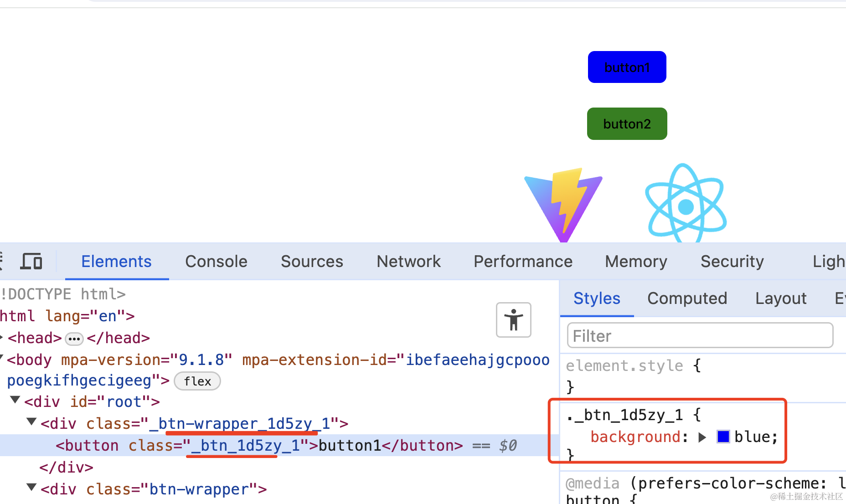Select the DOCTYPE html line
The image size is (846, 504).
[x=63, y=294]
